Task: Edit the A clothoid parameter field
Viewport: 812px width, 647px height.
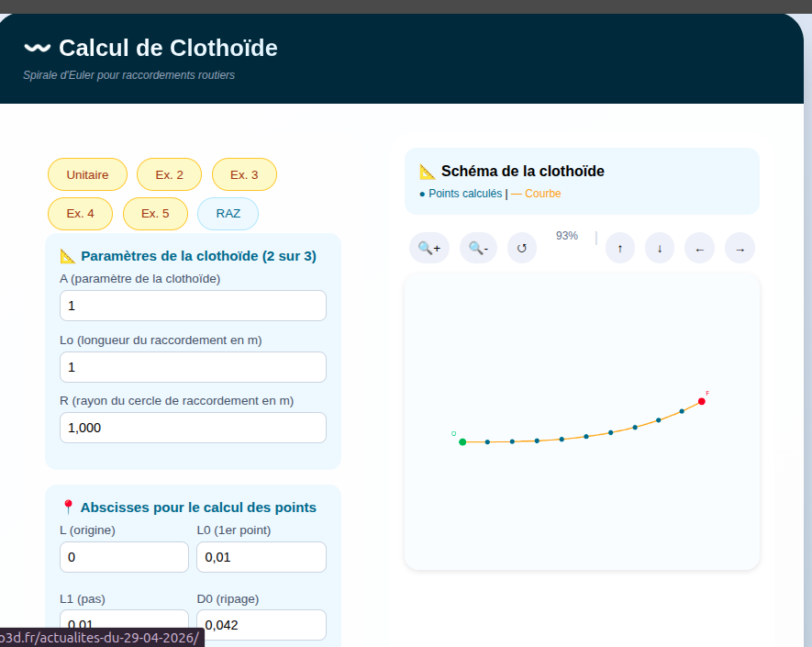Action: (x=193, y=306)
